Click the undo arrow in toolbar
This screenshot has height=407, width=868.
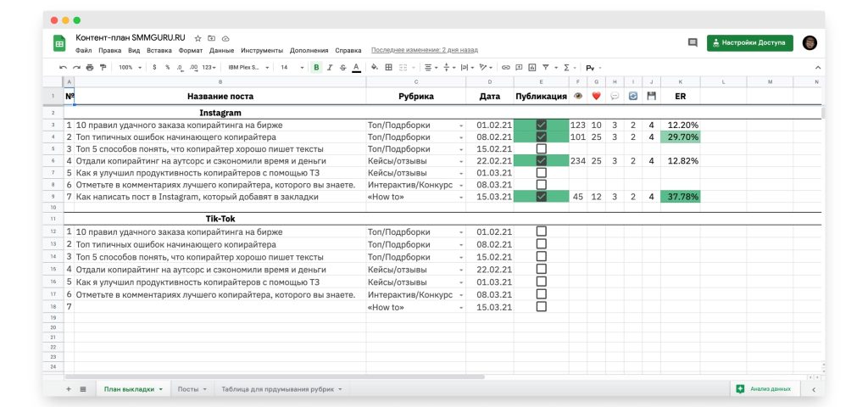click(x=63, y=67)
